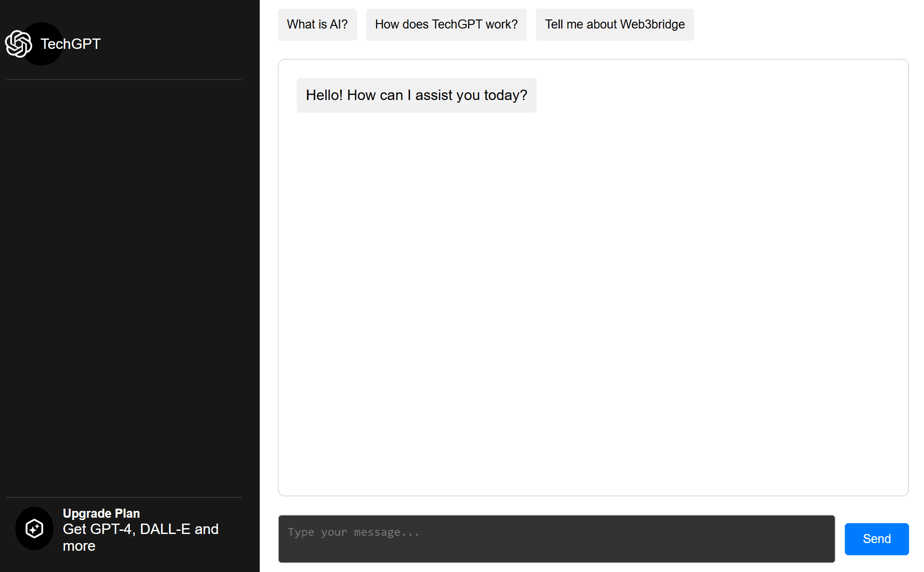Pick 'Tell me about Web3bridge' suggestion
924x572 pixels.
[614, 24]
